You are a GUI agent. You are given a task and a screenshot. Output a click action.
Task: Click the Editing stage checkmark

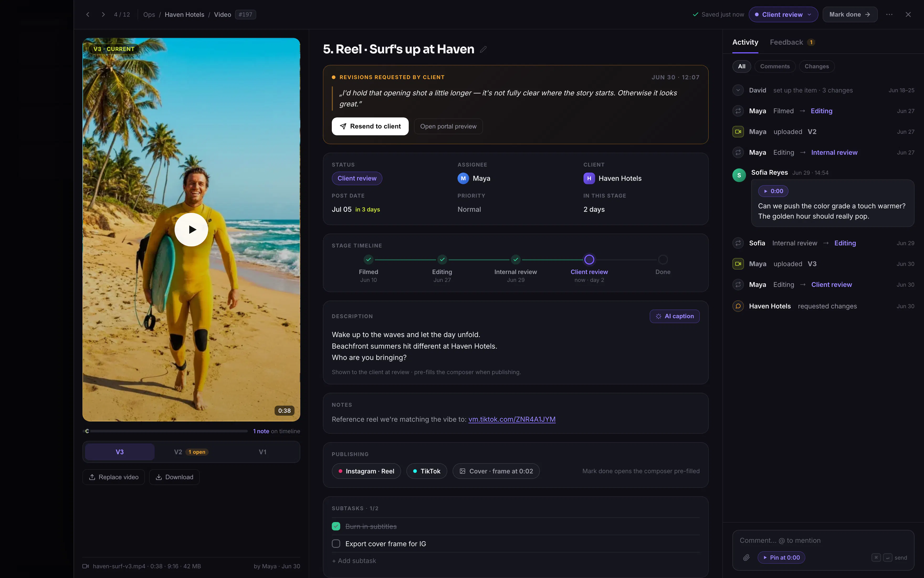[x=442, y=260]
